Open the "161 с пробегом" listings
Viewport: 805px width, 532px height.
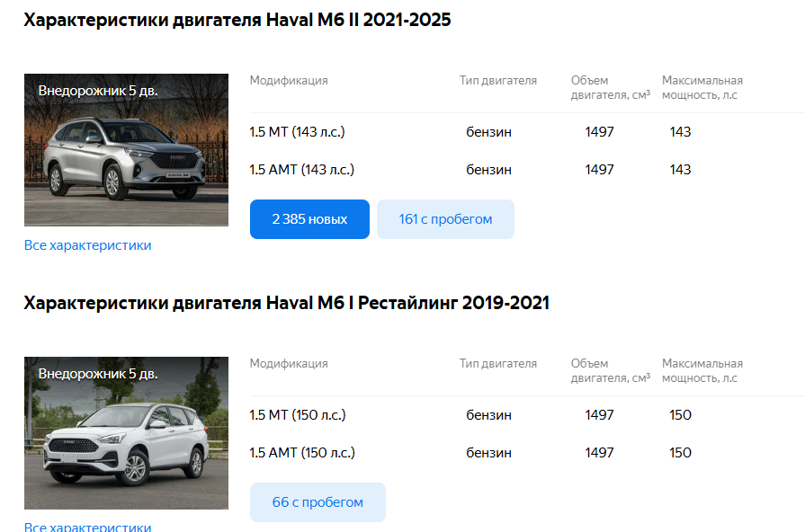445,219
